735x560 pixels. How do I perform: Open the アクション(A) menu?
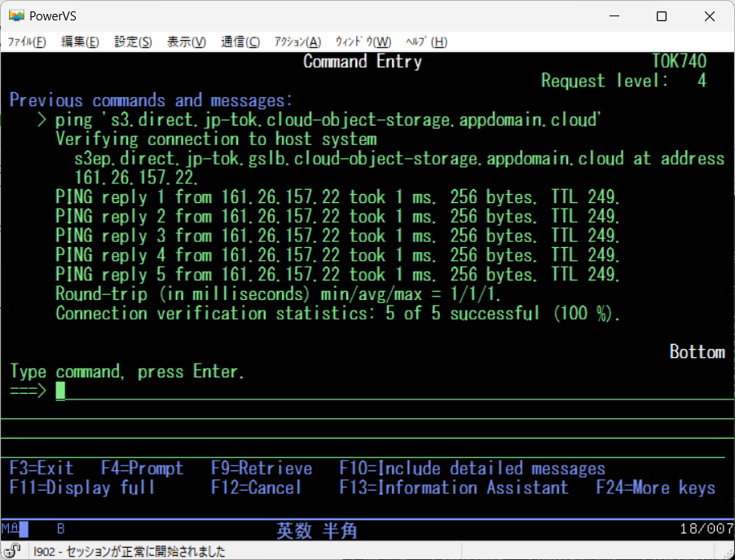tap(297, 42)
